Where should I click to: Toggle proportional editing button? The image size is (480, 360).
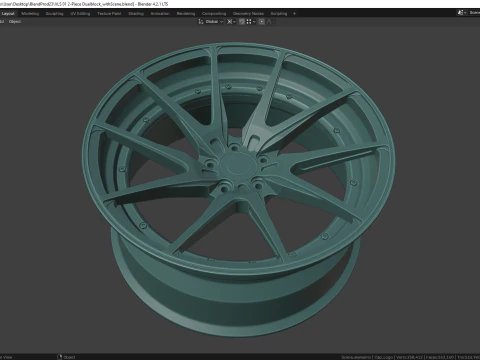coord(262,22)
